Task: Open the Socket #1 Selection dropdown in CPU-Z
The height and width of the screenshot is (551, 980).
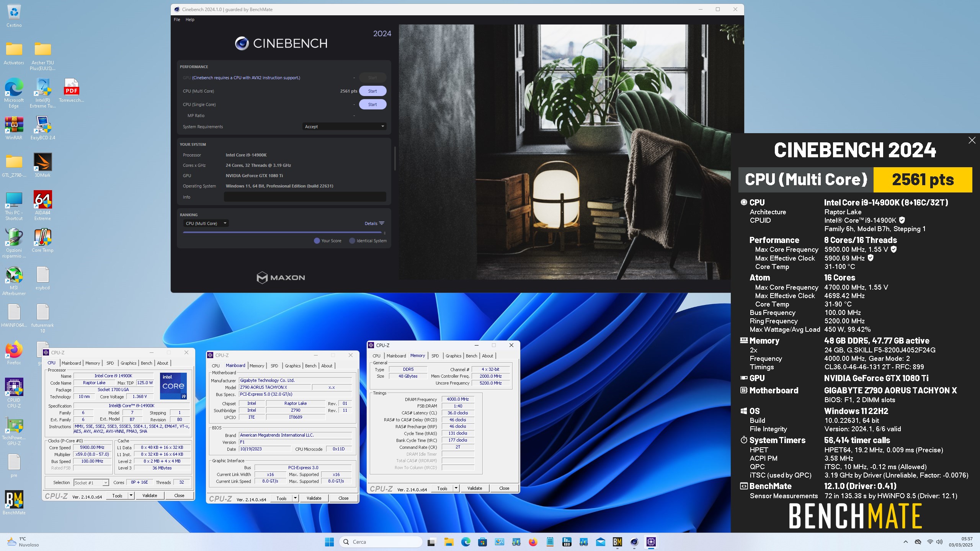Action: coord(91,483)
